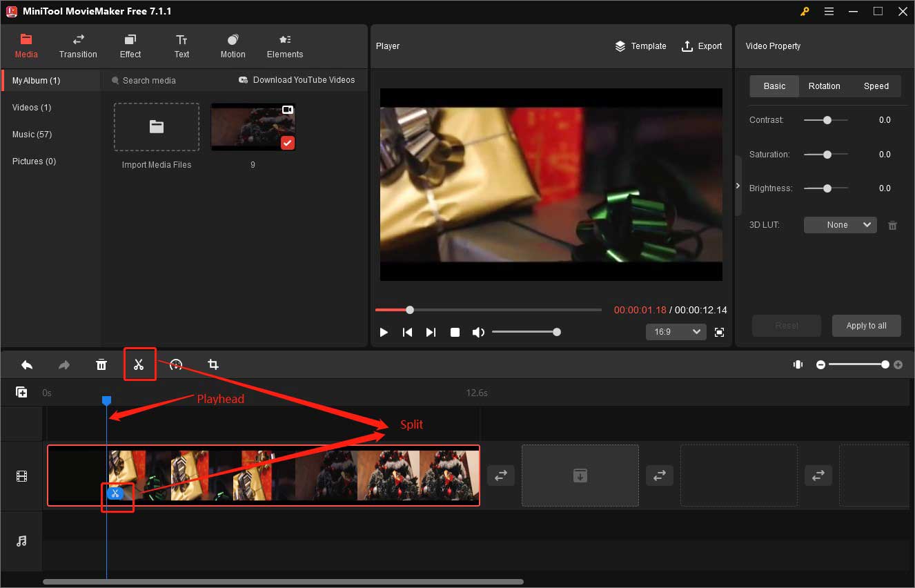Click the Export button
Viewport: 915px width, 588px height.
pos(702,46)
